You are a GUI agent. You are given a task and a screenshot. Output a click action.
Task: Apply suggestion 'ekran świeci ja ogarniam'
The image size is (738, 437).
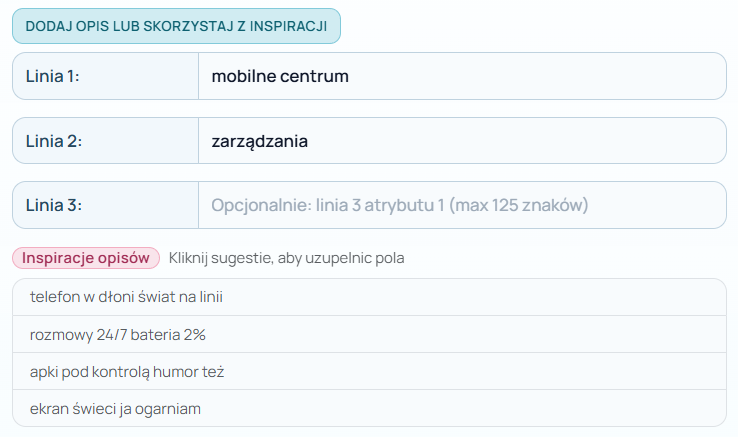(116, 409)
